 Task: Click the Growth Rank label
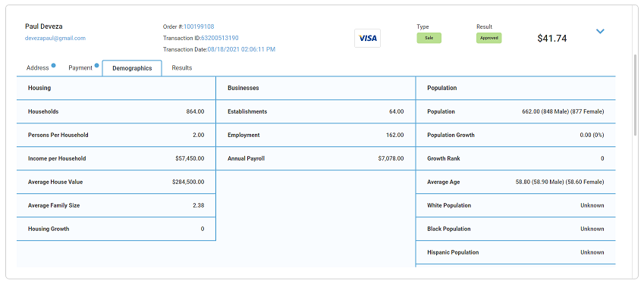444,158
